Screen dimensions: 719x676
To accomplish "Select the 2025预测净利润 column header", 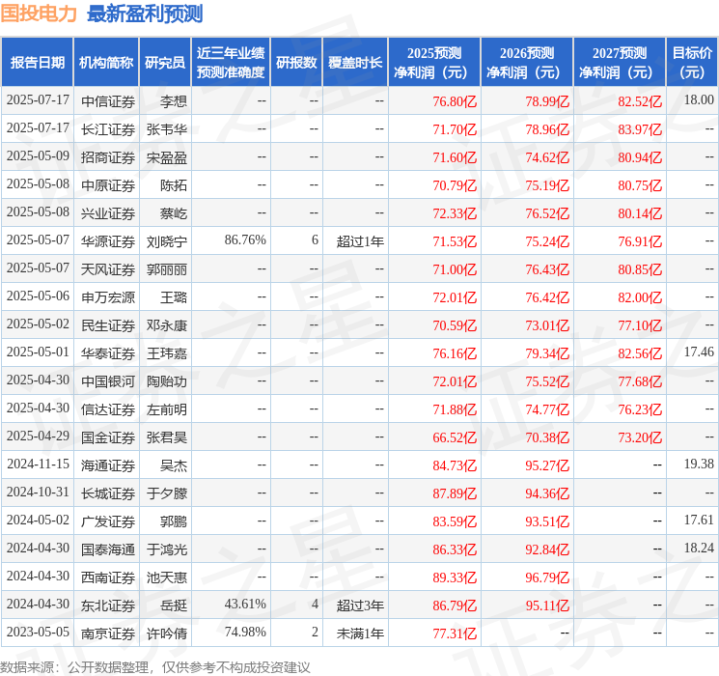I will [434, 62].
